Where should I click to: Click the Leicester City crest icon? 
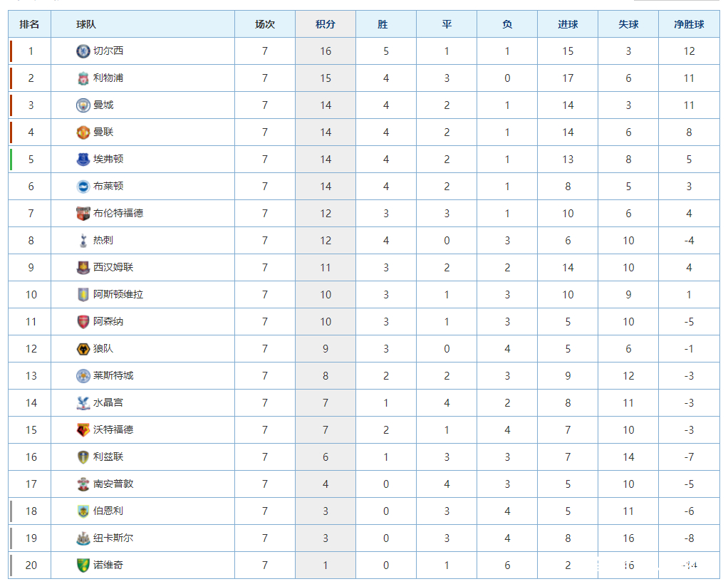[83, 376]
